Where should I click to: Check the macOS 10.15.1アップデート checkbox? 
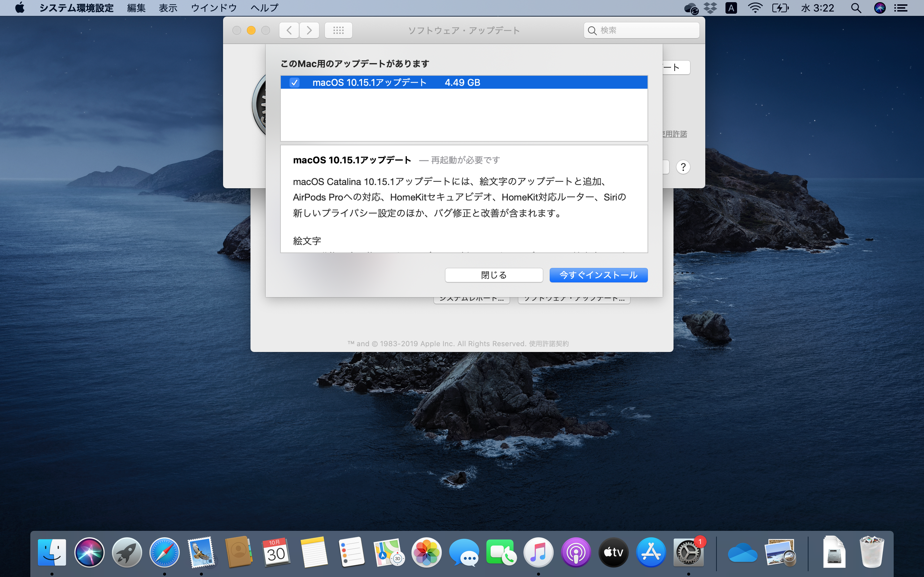[295, 83]
